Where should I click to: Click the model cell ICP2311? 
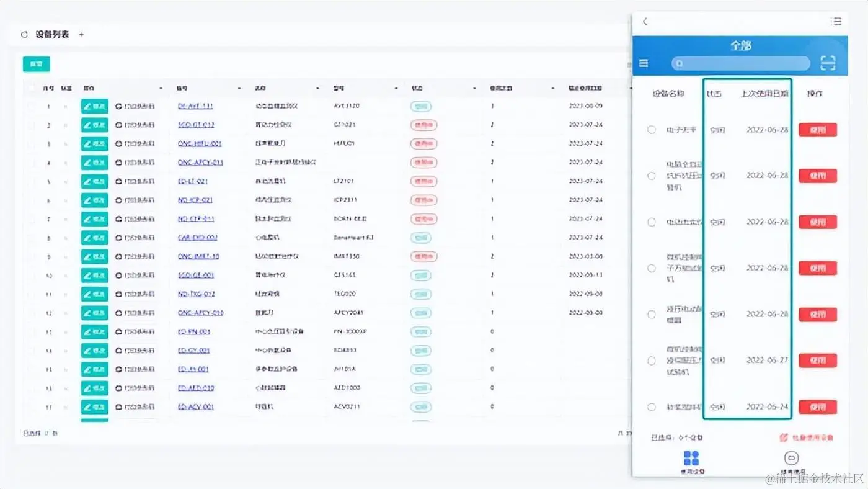point(344,200)
